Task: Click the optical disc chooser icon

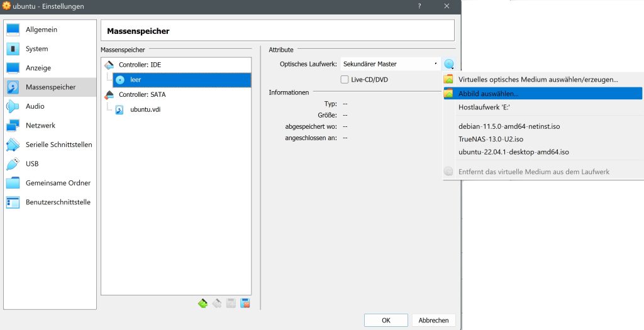Action: click(x=449, y=64)
